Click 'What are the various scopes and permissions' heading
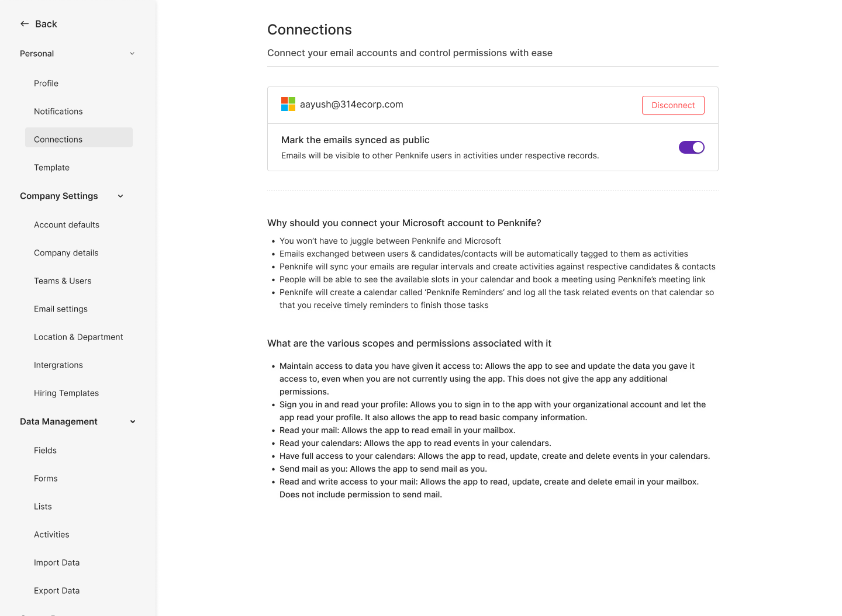The height and width of the screenshot is (616, 842). click(x=409, y=344)
